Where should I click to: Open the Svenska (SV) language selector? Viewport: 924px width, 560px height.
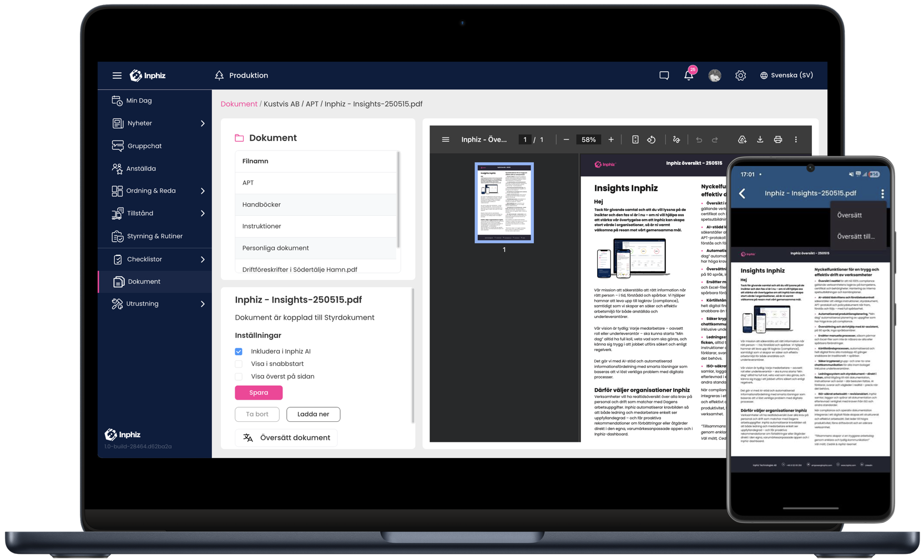[786, 75]
